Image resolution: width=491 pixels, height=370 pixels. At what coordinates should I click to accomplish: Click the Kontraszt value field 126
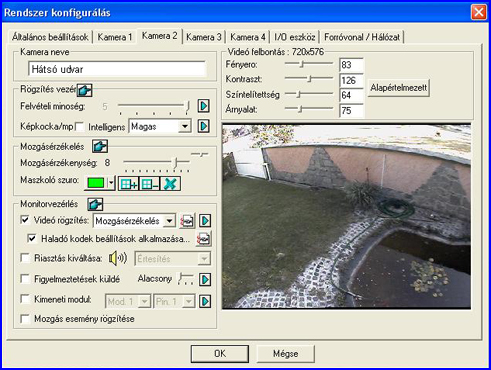(351, 80)
